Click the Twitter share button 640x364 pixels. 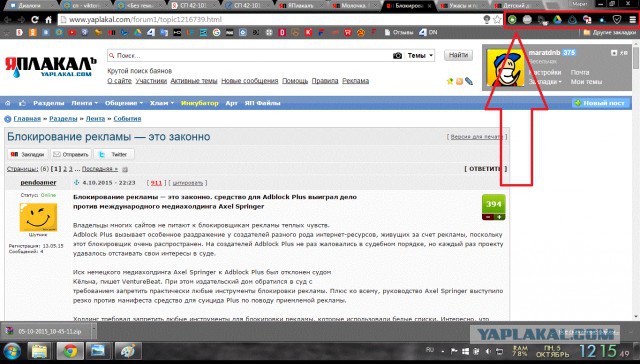(114, 154)
